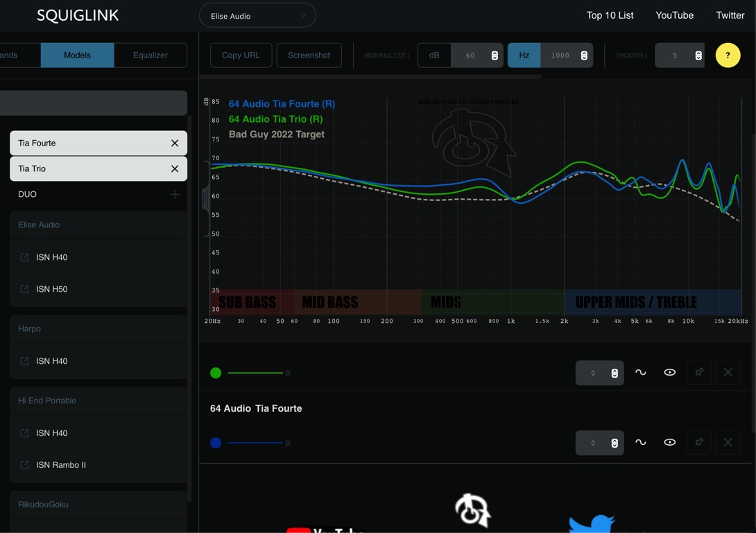756x533 pixels.
Task: Pin the Tia Fourte blue curve
Action: pos(698,442)
